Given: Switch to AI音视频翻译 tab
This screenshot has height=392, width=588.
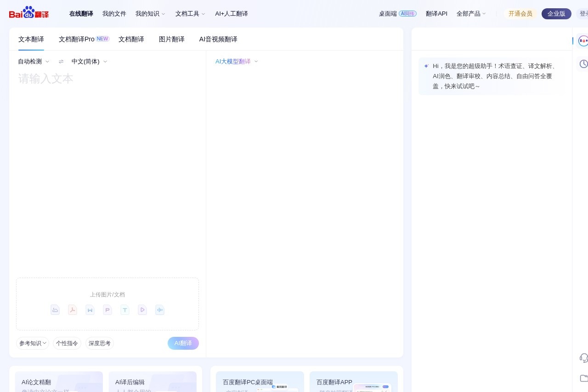Looking at the screenshot, I should pos(218,39).
